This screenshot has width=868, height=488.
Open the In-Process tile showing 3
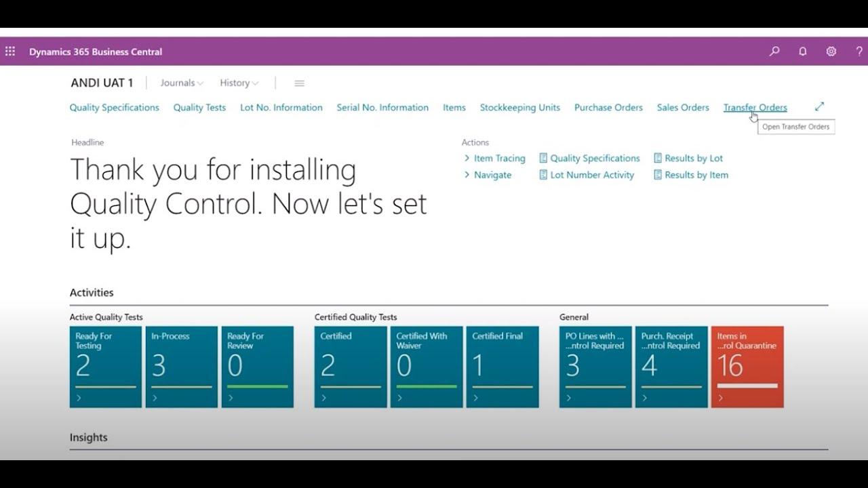tap(182, 367)
